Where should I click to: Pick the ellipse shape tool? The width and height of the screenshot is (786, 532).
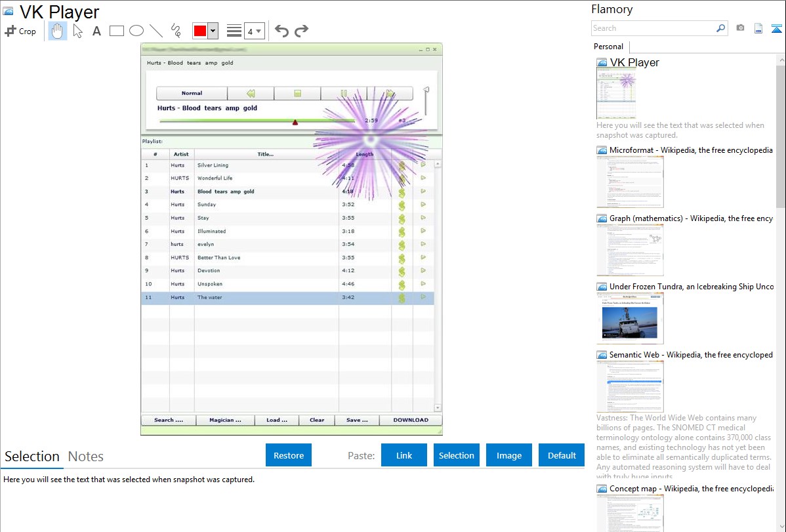coord(136,31)
